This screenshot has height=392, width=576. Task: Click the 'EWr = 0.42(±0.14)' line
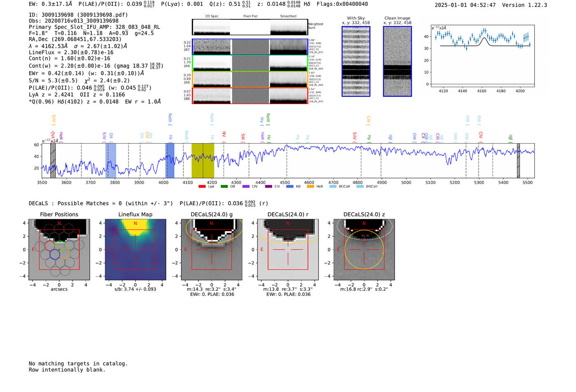point(86,73)
